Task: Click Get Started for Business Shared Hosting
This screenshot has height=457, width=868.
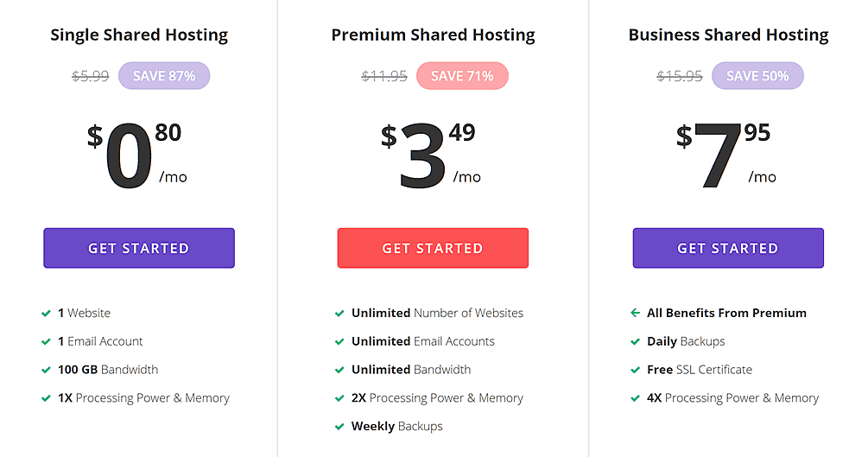Action: 728,248
